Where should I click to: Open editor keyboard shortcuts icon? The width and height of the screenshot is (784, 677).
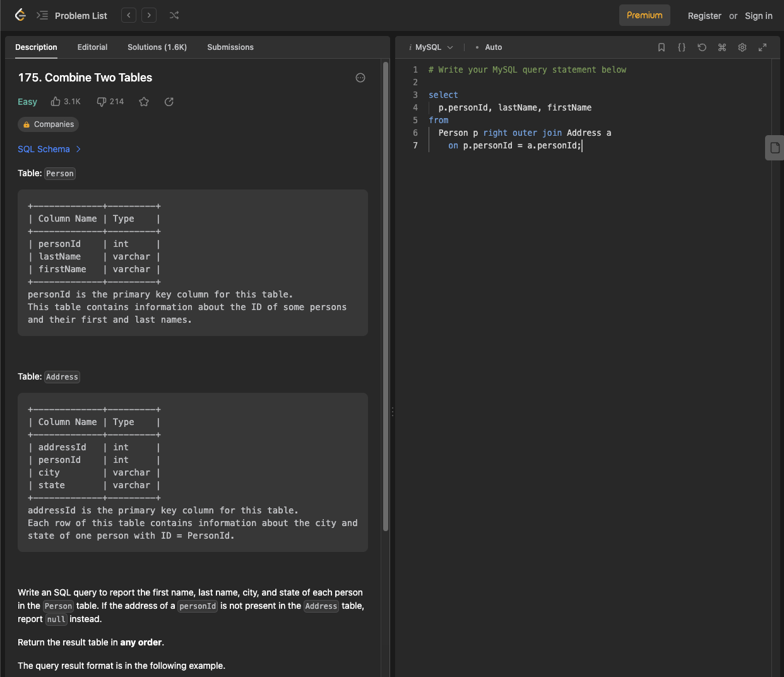click(722, 47)
